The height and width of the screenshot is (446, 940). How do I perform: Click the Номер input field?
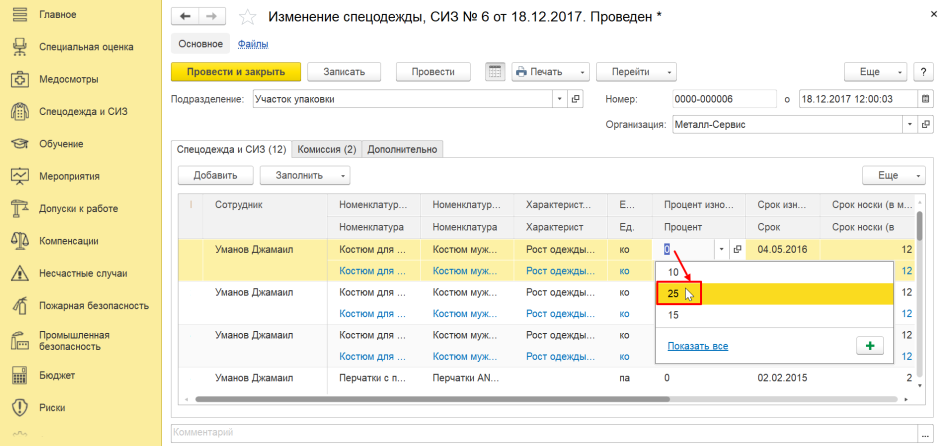coord(725,100)
